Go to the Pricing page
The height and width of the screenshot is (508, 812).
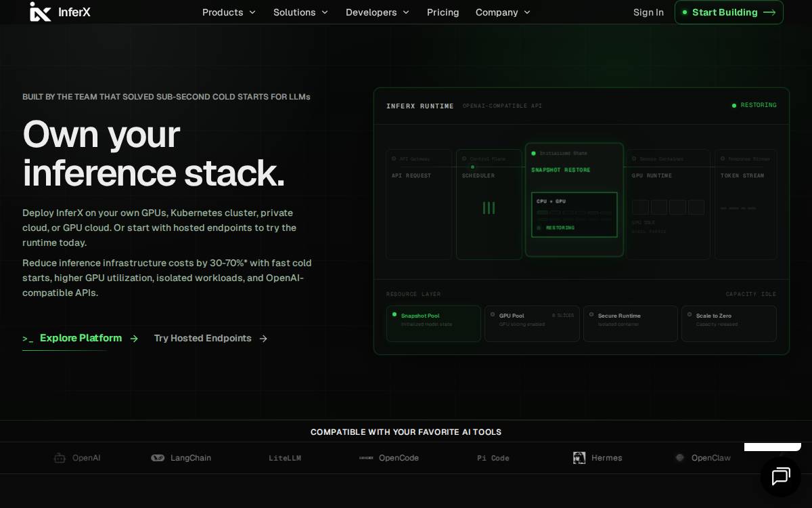tap(443, 12)
